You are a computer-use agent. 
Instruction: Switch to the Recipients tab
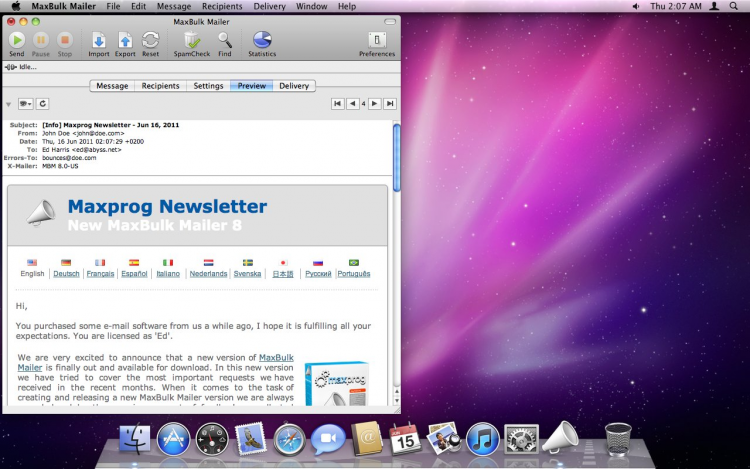coord(160,86)
